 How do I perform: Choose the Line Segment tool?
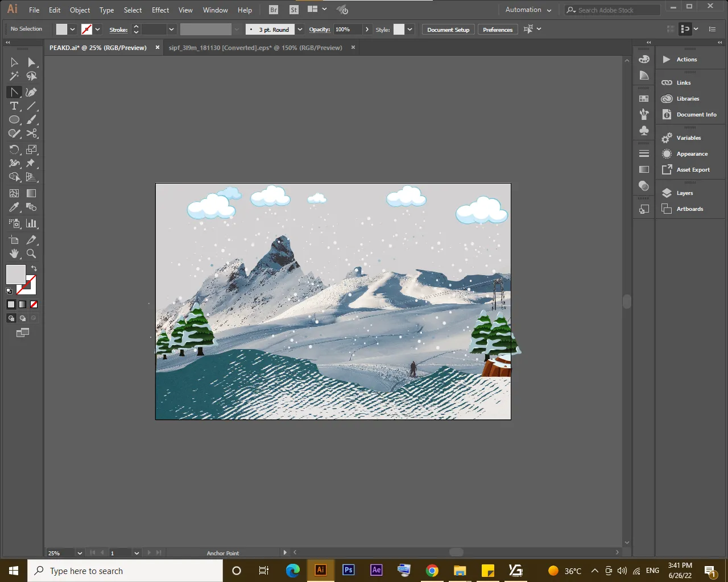click(32, 106)
